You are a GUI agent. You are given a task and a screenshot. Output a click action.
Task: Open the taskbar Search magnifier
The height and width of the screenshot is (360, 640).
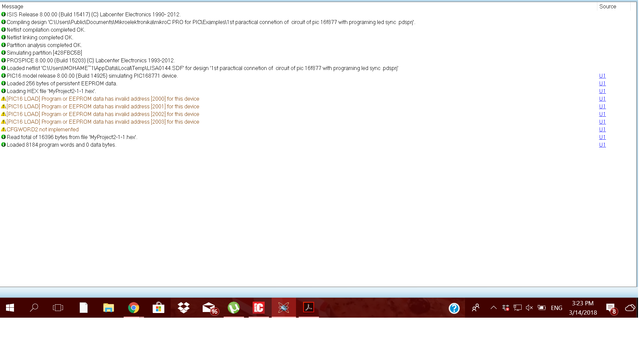[34, 308]
